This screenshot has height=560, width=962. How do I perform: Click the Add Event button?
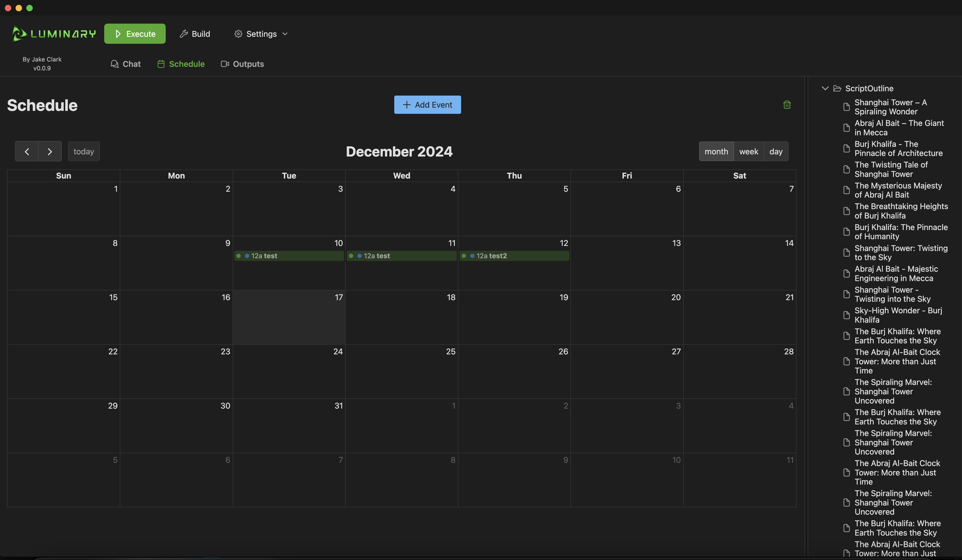(428, 104)
